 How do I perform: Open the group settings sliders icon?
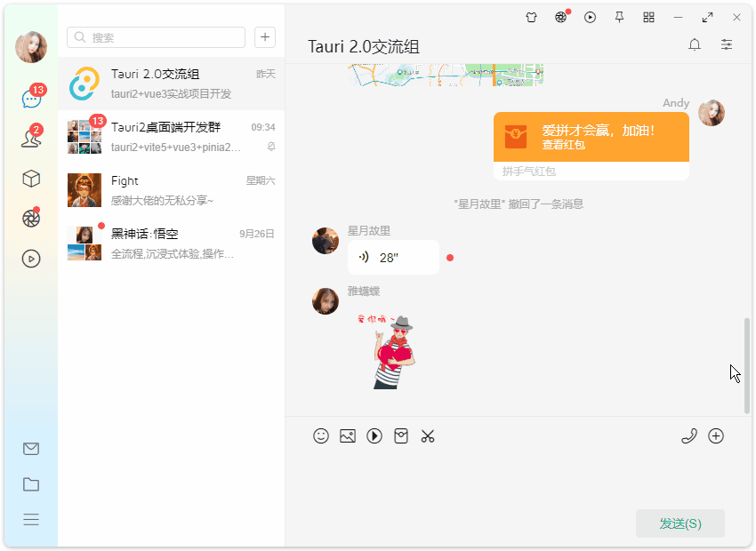coord(727,44)
